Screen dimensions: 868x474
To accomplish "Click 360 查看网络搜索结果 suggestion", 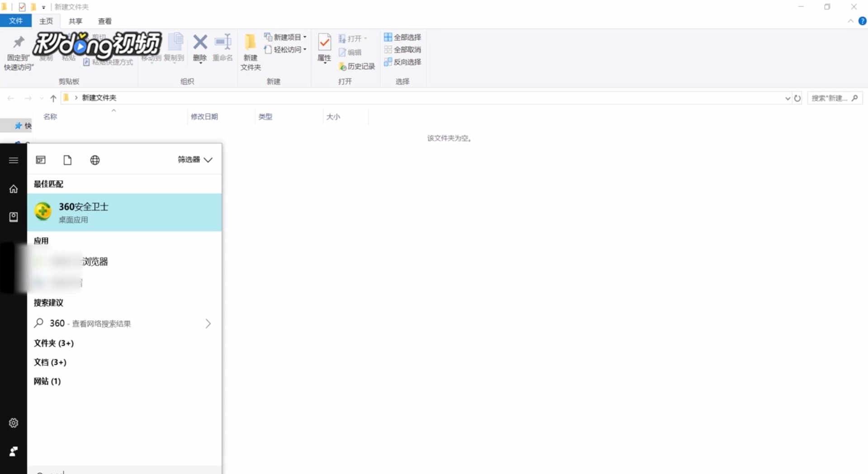I will (115, 323).
